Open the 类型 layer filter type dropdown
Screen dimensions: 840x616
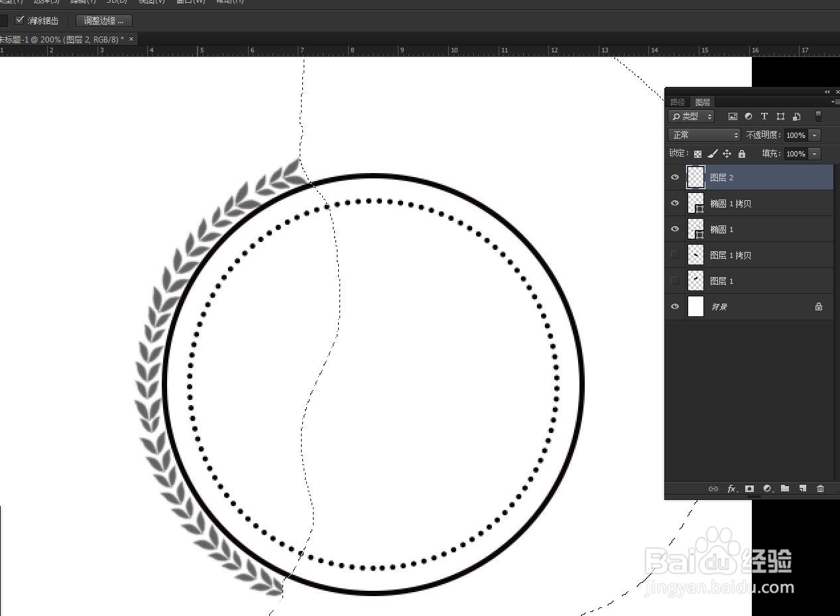click(x=691, y=117)
